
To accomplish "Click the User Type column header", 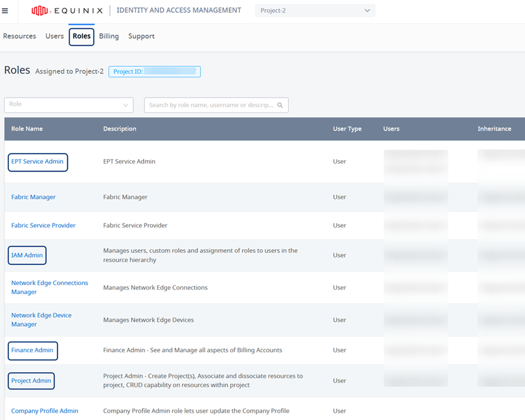I will (347, 129).
